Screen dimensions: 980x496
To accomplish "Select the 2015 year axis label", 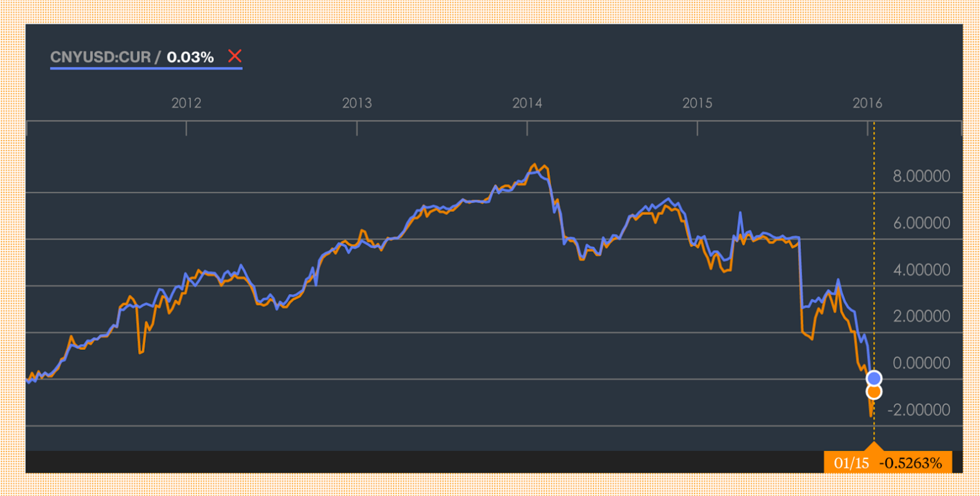I will 697,103.
